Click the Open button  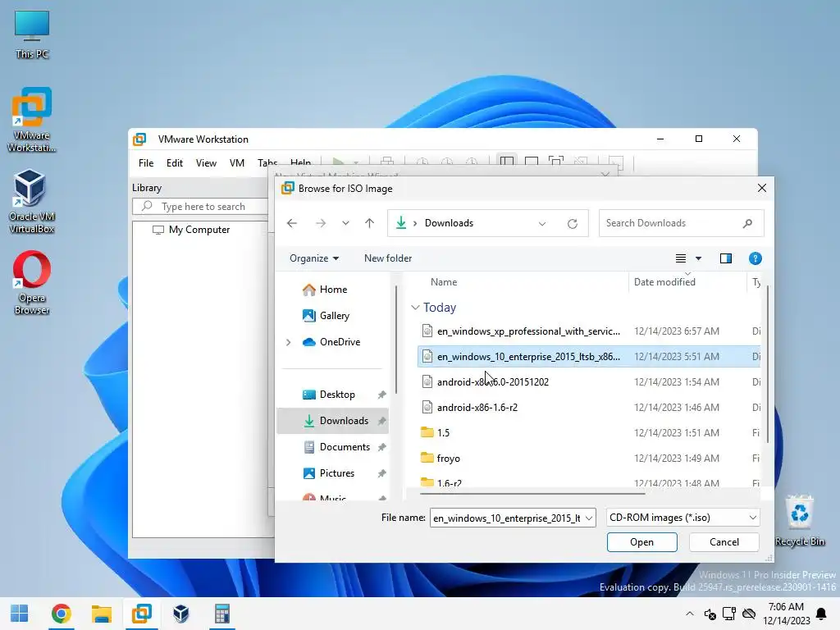[641, 542]
